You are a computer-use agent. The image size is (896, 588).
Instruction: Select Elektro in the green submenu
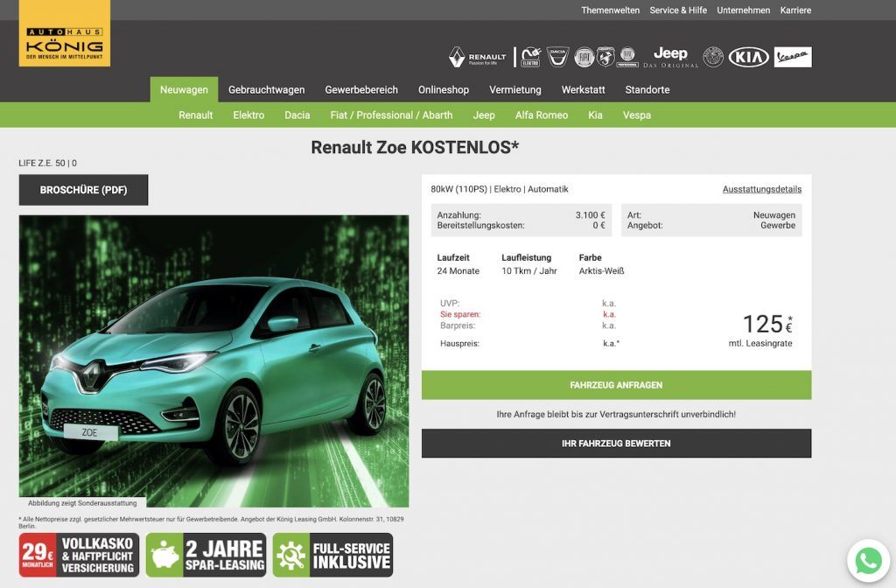click(248, 115)
